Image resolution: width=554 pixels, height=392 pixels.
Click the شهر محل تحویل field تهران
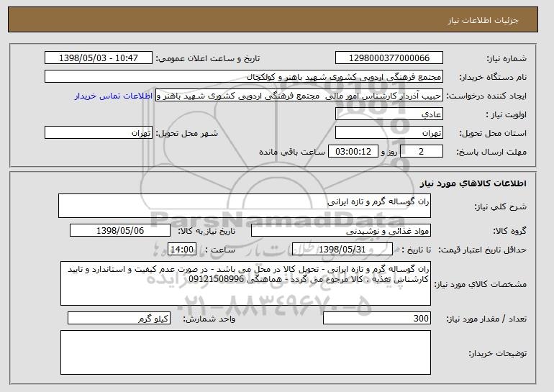coord(99,133)
